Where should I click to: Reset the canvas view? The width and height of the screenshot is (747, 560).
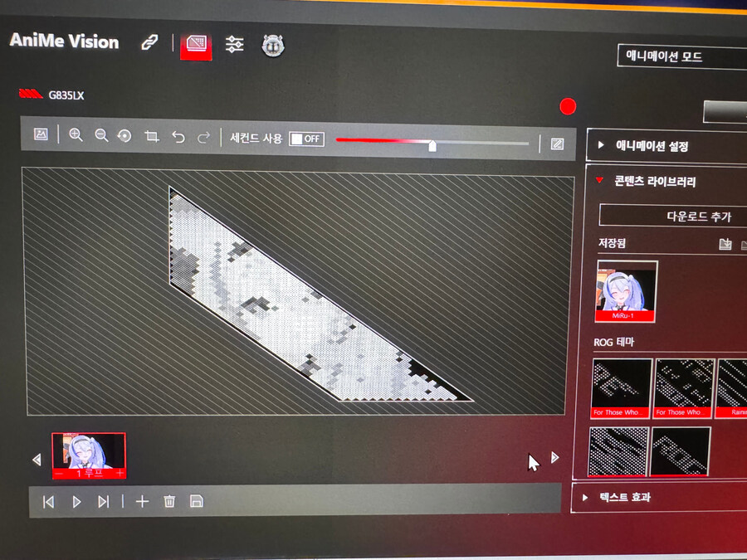coord(124,136)
